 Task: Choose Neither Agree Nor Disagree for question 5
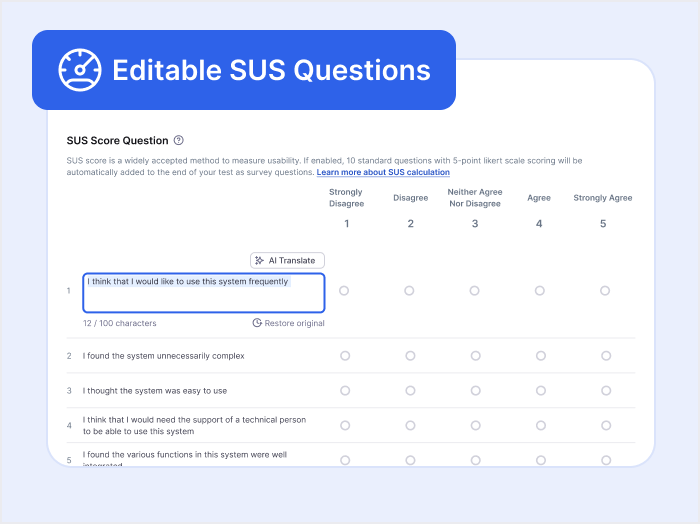[475, 460]
